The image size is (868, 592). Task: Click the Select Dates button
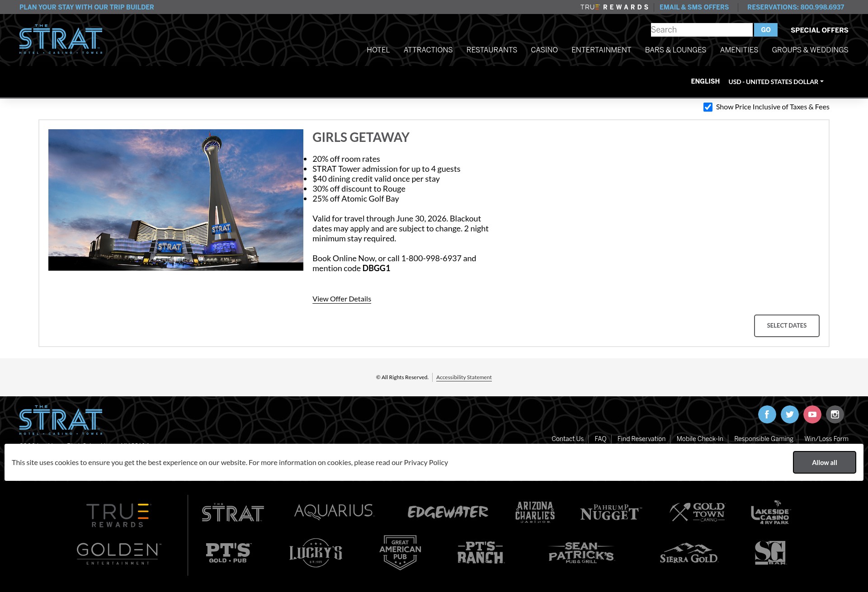786,325
